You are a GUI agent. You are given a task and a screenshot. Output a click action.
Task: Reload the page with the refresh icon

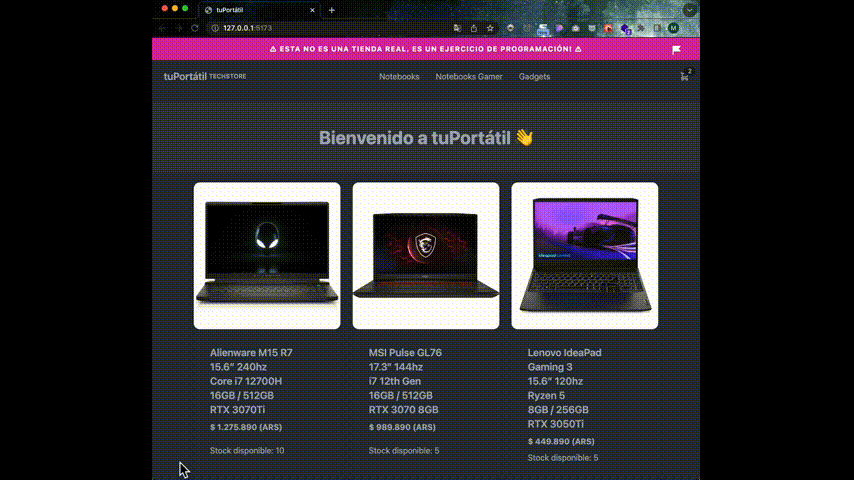[x=194, y=28]
